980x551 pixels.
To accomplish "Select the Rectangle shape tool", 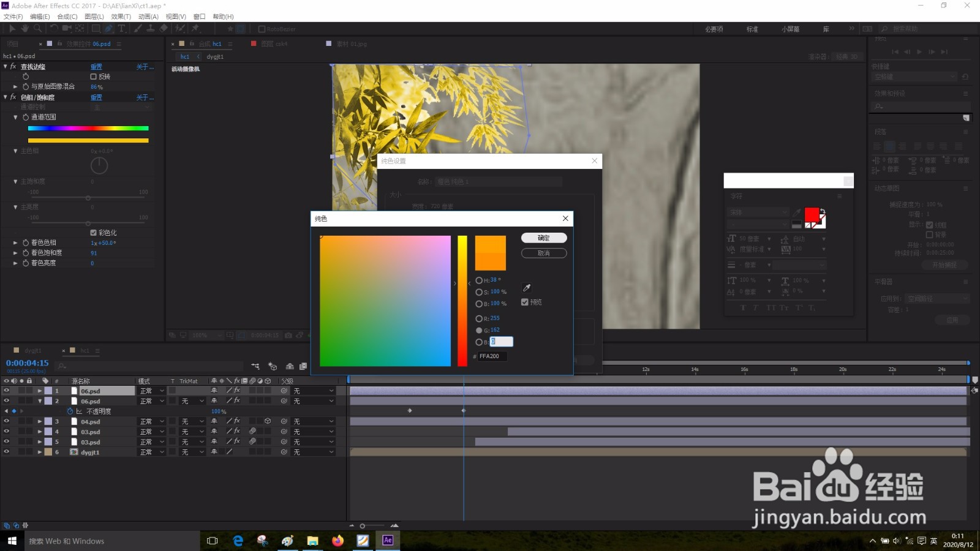I will pyautogui.click(x=96, y=29).
